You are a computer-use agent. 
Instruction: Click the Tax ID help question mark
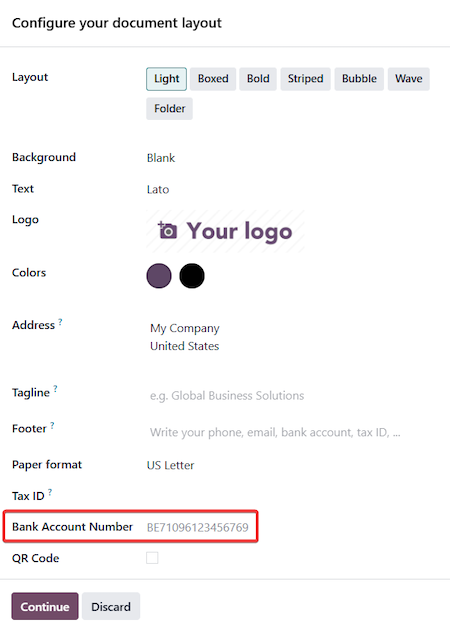pos(50,492)
